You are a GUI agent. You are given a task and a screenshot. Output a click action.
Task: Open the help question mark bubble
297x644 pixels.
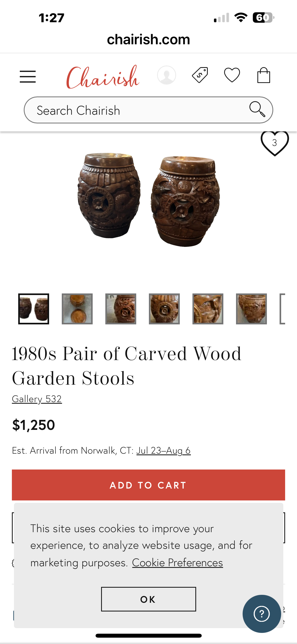(x=262, y=614)
